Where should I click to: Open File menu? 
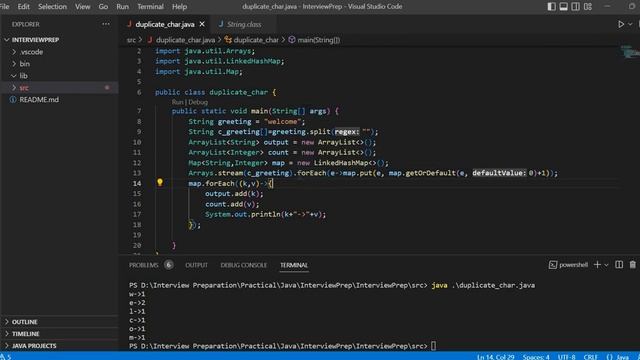(4, 7)
